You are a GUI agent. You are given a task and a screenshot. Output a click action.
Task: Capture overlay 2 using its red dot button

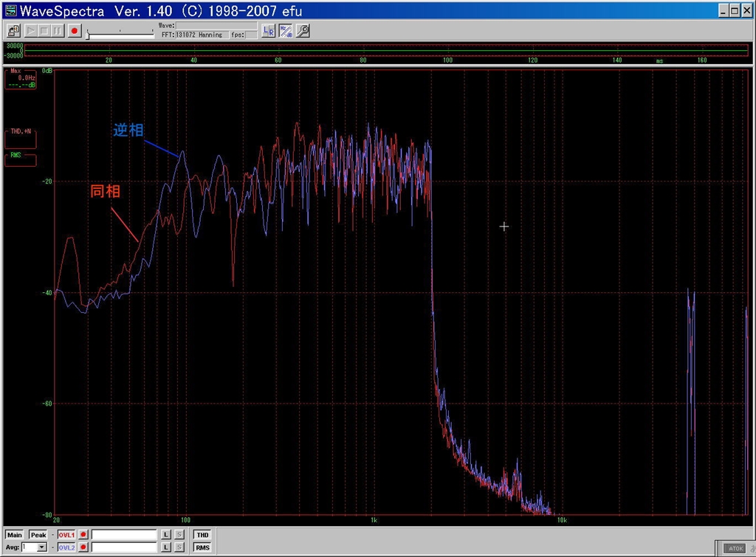coord(83,547)
